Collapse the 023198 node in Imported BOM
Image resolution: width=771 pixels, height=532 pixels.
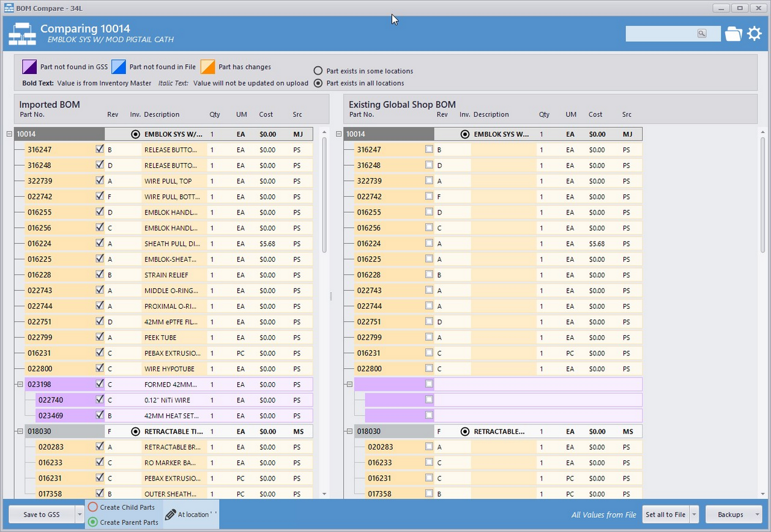point(20,385)
